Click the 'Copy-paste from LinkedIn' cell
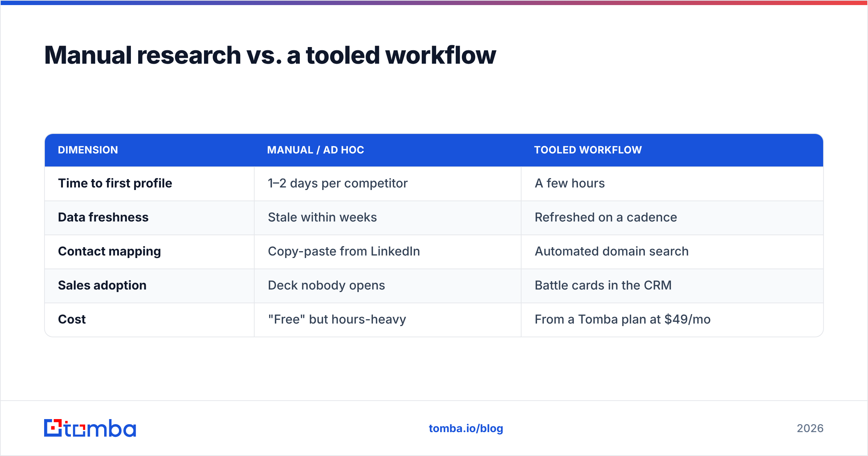Screen dimensions: 868x456 click(388, 252)
